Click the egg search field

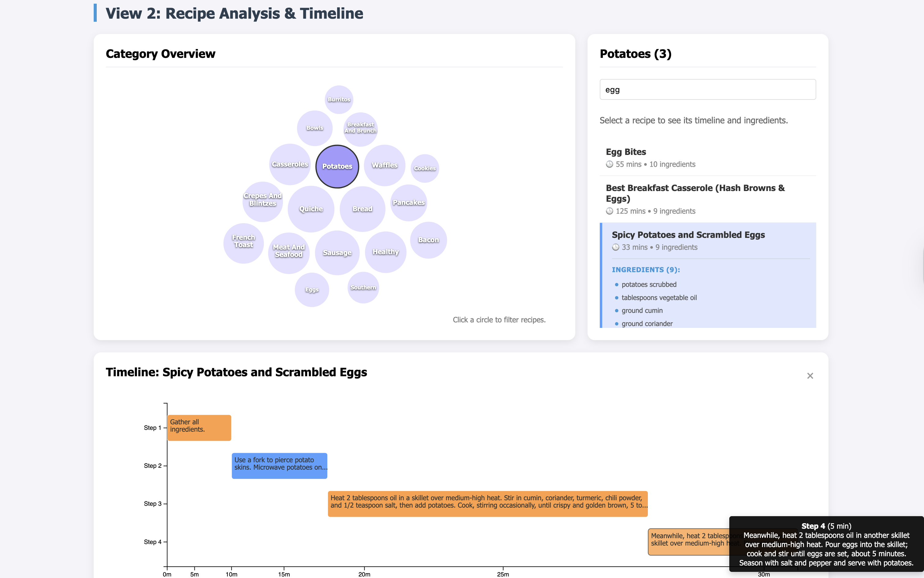point(708,89)
